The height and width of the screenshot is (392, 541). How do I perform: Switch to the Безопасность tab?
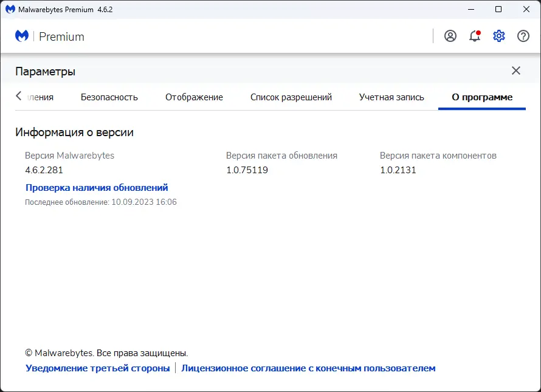tap(109, 97)
